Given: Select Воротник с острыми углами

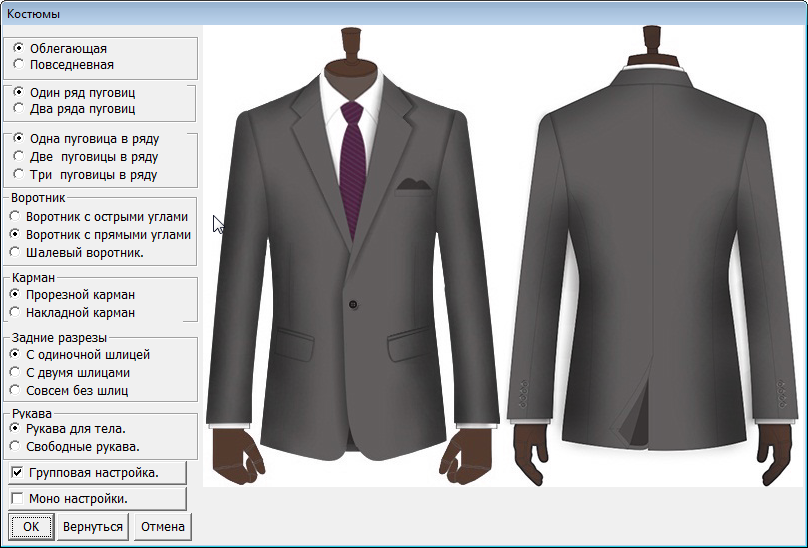Looking at the screenshot, I should click(x=15, y=217).
